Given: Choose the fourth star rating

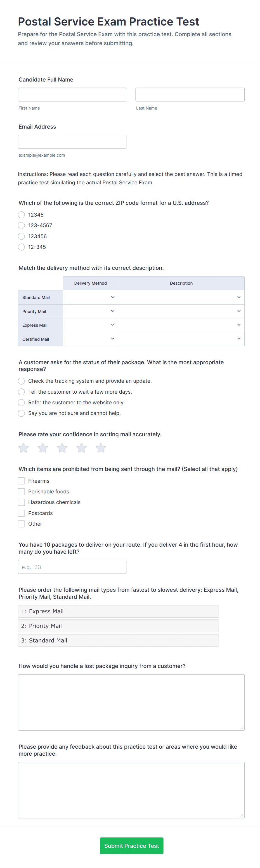Looking at the screenshot, I should click(81, 448).
